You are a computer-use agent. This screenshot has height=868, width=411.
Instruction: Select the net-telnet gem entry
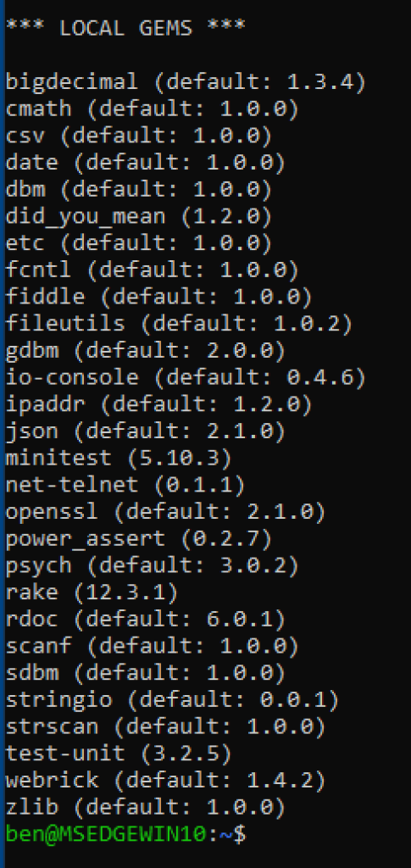click(125, 486)
